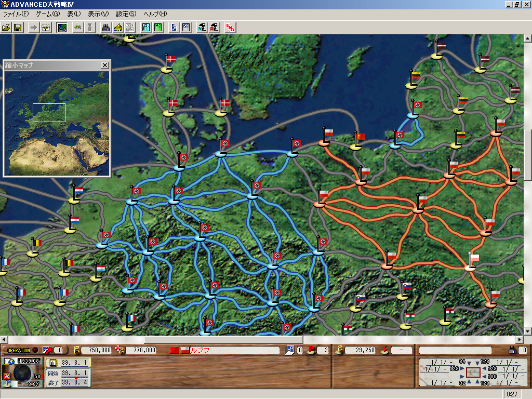Click the factory production toolbar icon

click(x=107, y=28)
